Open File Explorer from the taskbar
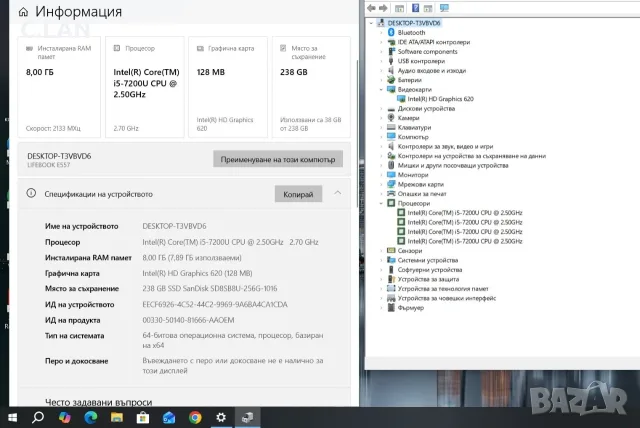Image resolution: width=640 pixels, height=428 pixels. (x=116, y=417)
